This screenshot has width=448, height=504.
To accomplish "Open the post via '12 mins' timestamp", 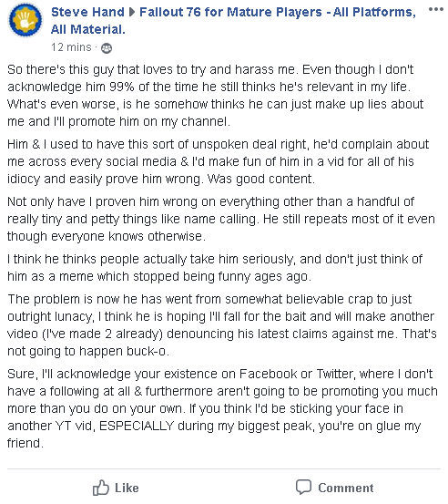I will (71, 47).
